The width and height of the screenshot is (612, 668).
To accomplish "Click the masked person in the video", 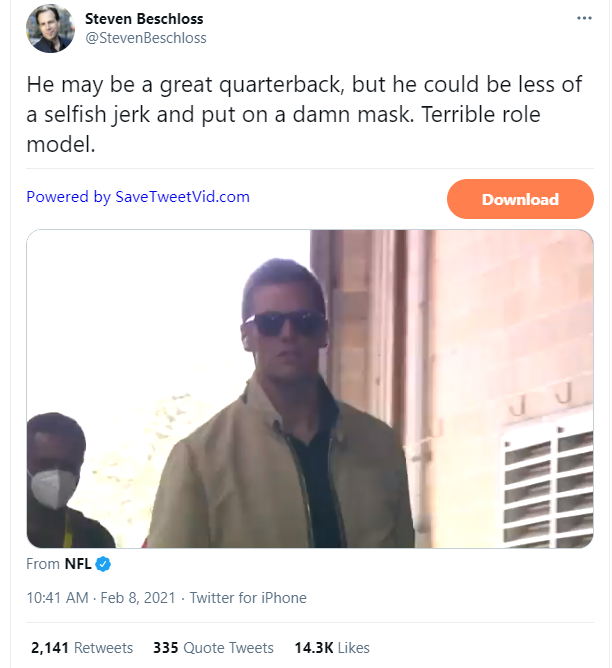I will pyautogui.click(x=56, y=480).
